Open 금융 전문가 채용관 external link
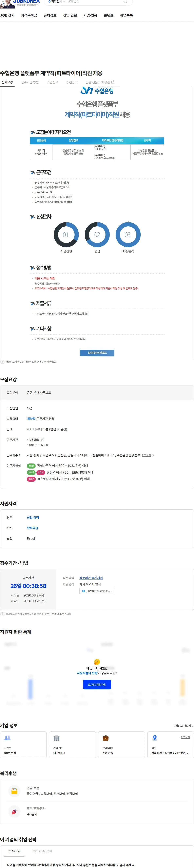194x868 pixels. 100,82
